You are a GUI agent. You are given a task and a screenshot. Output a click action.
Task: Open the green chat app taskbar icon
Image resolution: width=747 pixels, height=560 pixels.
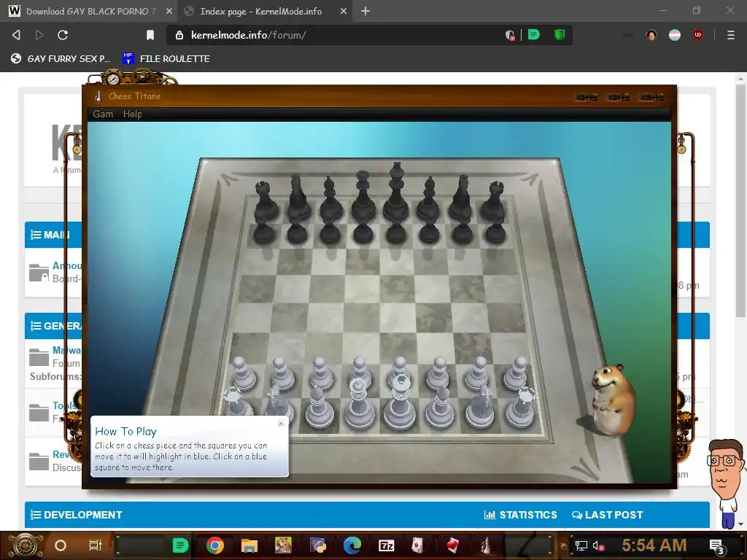[180, 545]
